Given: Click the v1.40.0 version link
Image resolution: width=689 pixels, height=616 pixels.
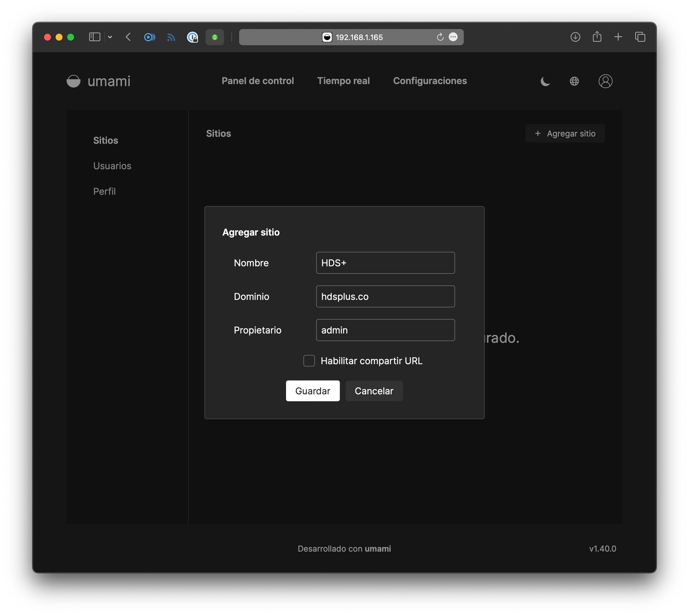Looking at the screenshot, I should (603, 549).
